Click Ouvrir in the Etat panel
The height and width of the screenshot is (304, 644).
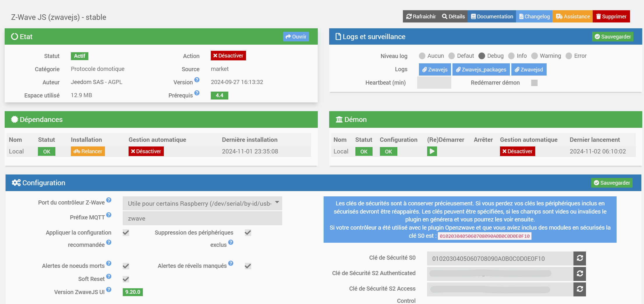296,36
